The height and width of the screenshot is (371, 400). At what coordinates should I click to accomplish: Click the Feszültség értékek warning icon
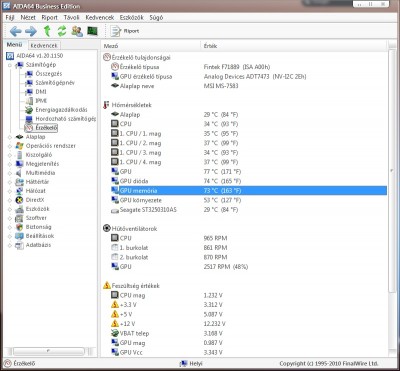pyautogui.click(x=107, y=286)
